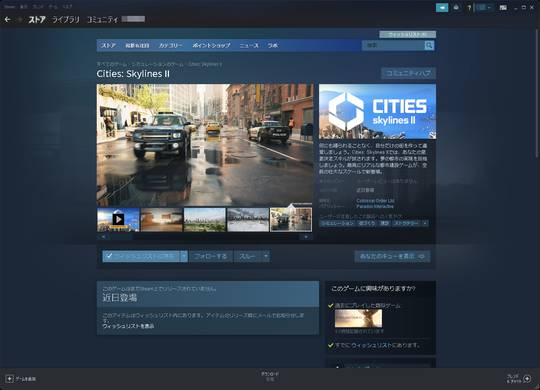Screen dimensions: 540x390
Task: Click フォローする follow toggle button
Action: 210,256
